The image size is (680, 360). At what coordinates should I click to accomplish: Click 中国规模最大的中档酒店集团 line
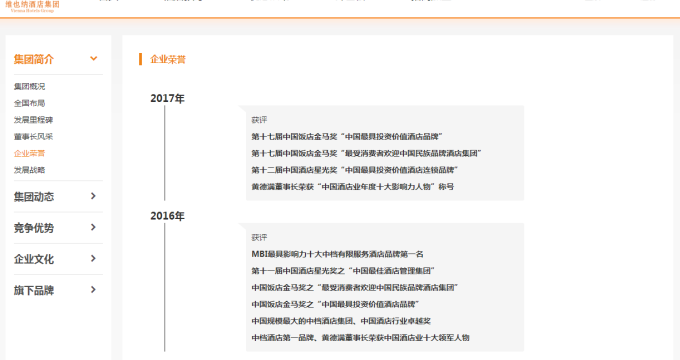[x=341, y=321]
